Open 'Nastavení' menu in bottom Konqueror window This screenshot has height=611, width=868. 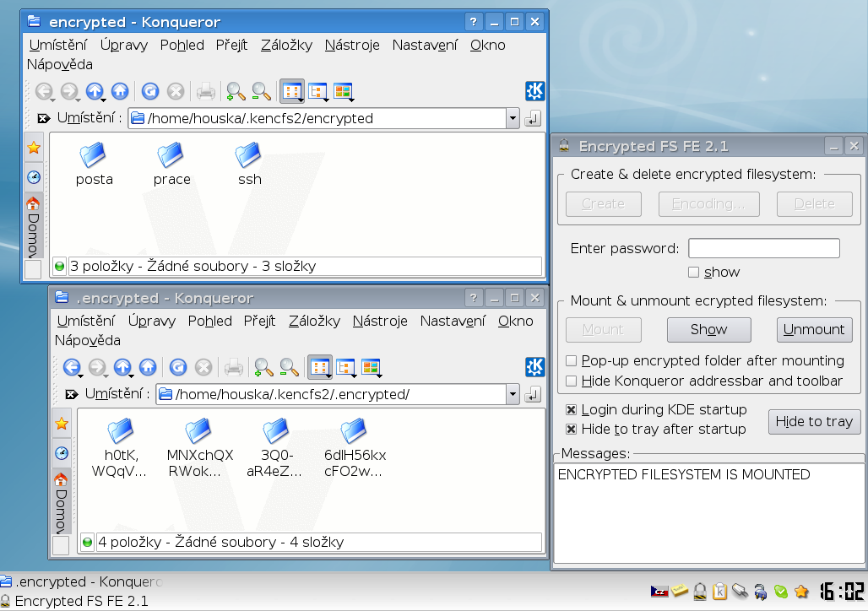453,322
